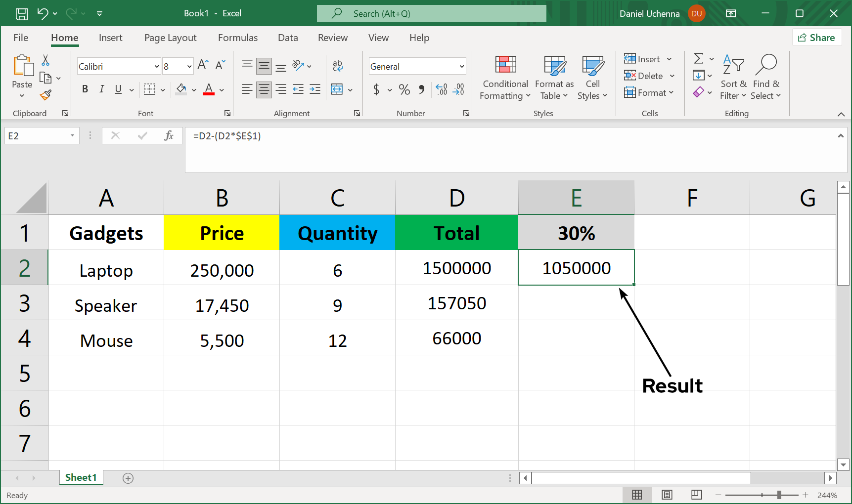Open the Calibri font name dropdown
The height and width of the screenshot is (504, 852).
pos(157,66)
